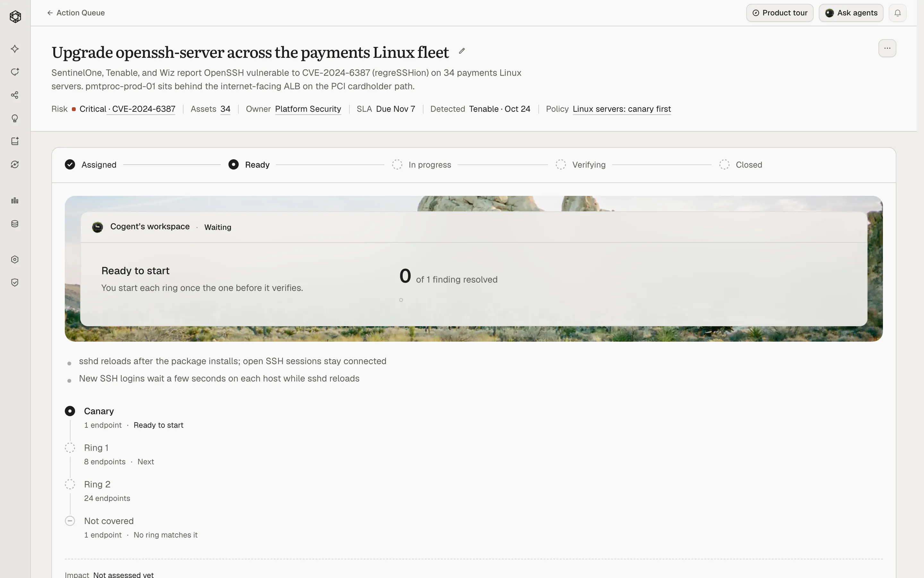Select the Ready stage step
Viewport: 924px width, 578px height.
pos(249,165)
